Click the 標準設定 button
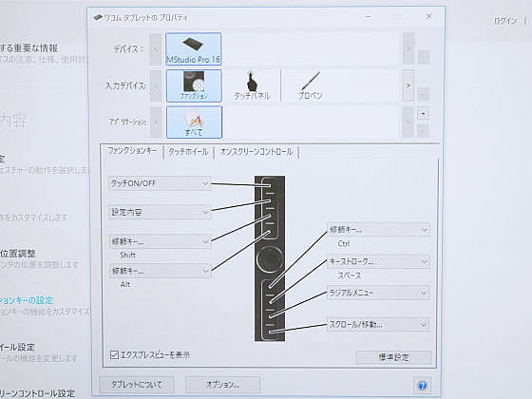The height and width of the screenshot is (399, 532). click(394, 357)
